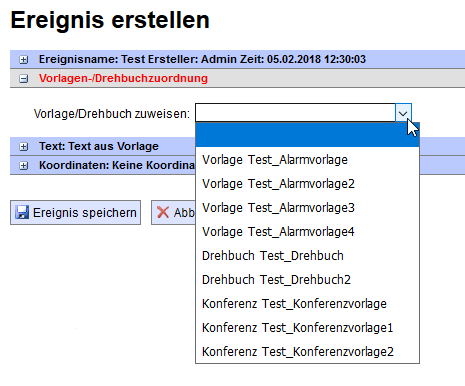
Task: Click the Ereignis speichern button
Action: pyautogui.click(x=75, y=212)
